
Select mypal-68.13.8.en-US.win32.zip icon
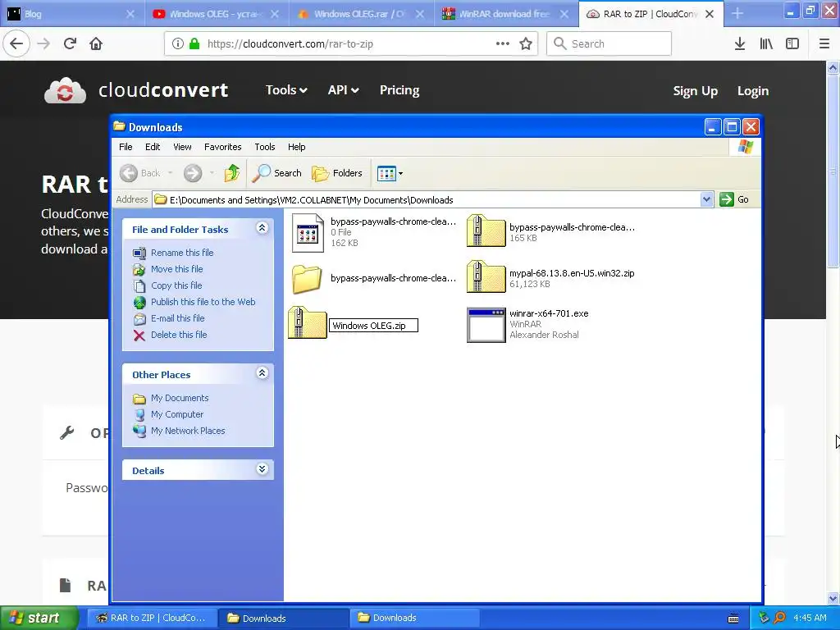pos(486,276)
